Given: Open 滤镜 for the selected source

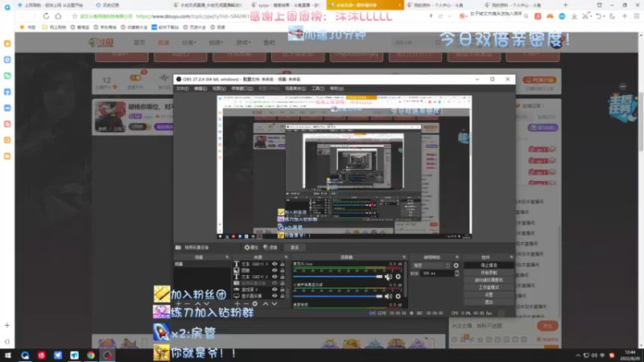Looking at the screenshot, I should point(270,248).
